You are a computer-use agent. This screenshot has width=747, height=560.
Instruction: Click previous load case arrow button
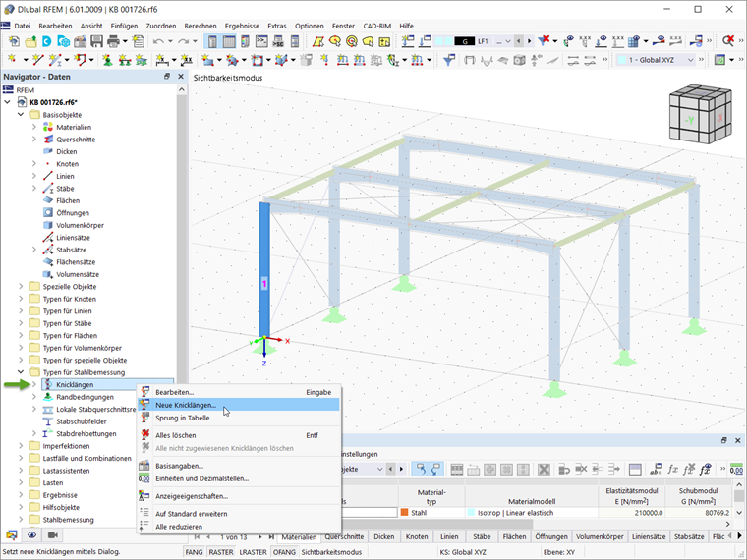[518, 41]
